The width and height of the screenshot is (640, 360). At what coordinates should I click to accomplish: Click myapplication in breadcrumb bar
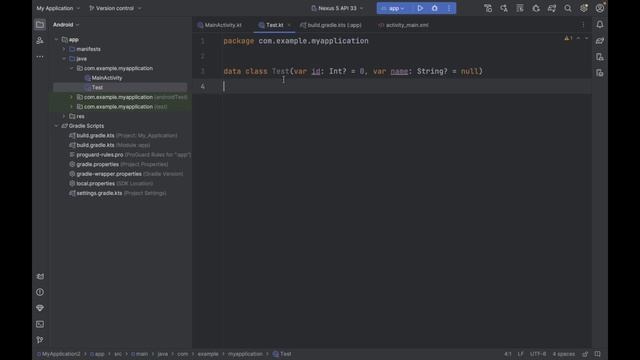pos(245,354)
